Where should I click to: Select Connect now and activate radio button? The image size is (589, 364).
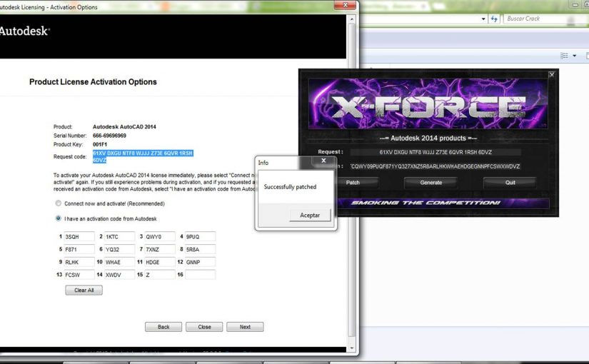click(x=59, y=203)
